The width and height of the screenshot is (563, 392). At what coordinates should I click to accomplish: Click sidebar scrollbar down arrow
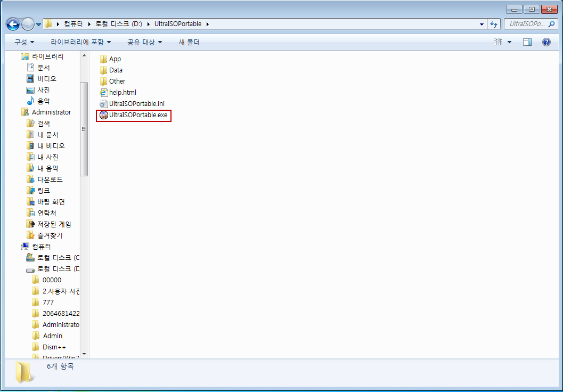click(x=84, y=354)
